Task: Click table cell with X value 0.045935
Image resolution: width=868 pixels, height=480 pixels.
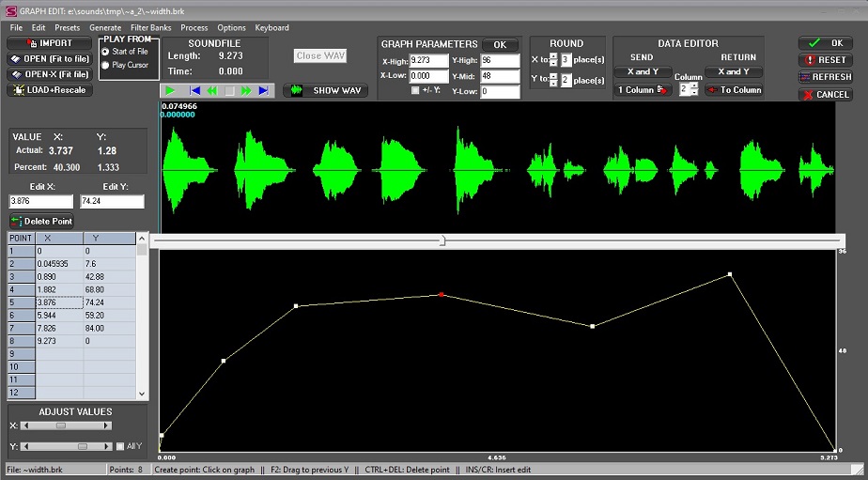Action: [x=60, y=264]
